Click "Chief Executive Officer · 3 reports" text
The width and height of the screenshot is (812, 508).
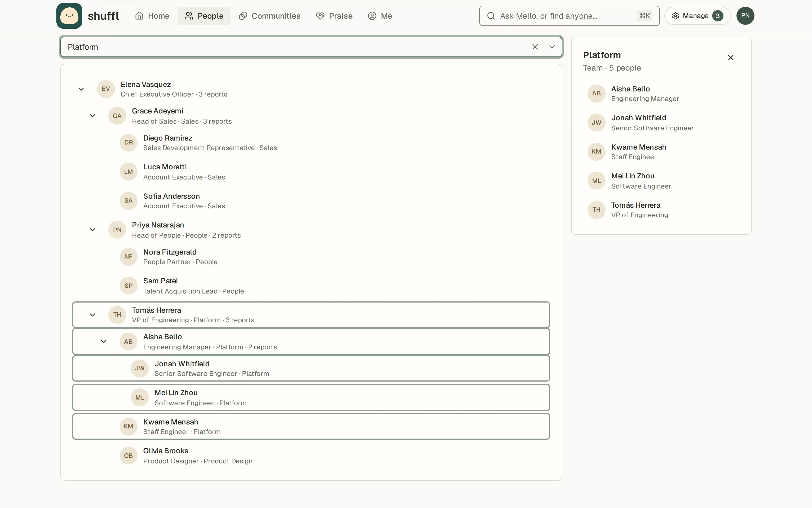point(174,95)
